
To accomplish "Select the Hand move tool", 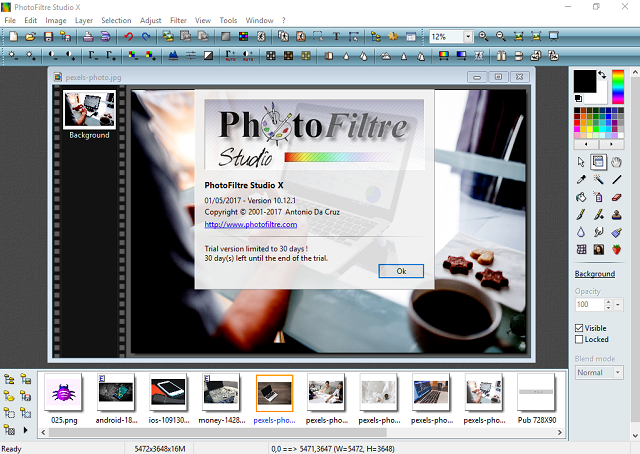I will [x=616, y=162].
